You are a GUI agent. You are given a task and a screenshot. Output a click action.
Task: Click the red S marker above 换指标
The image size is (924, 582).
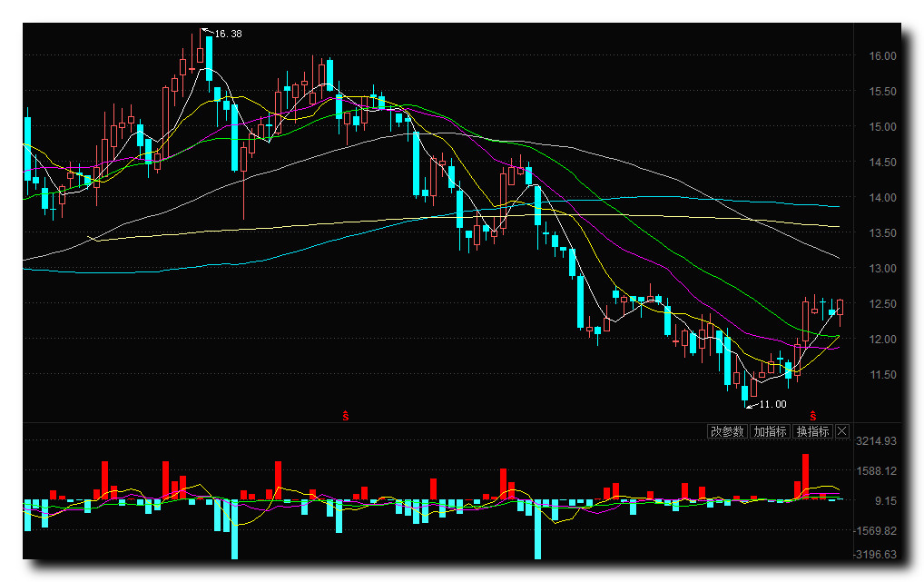pos(813,416)
